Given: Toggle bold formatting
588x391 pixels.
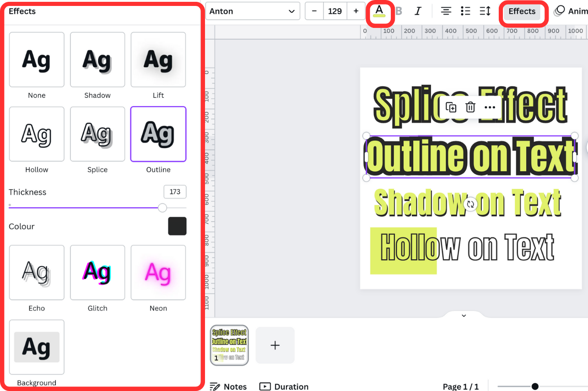Looking at the screenshot, I should pos(399,11).
